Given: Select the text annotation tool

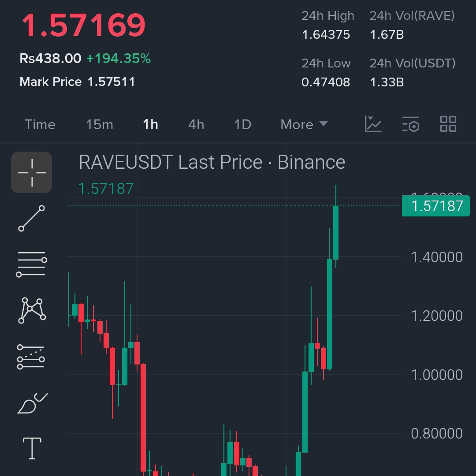Looking at the screenshot, I should tap(32, 448).
